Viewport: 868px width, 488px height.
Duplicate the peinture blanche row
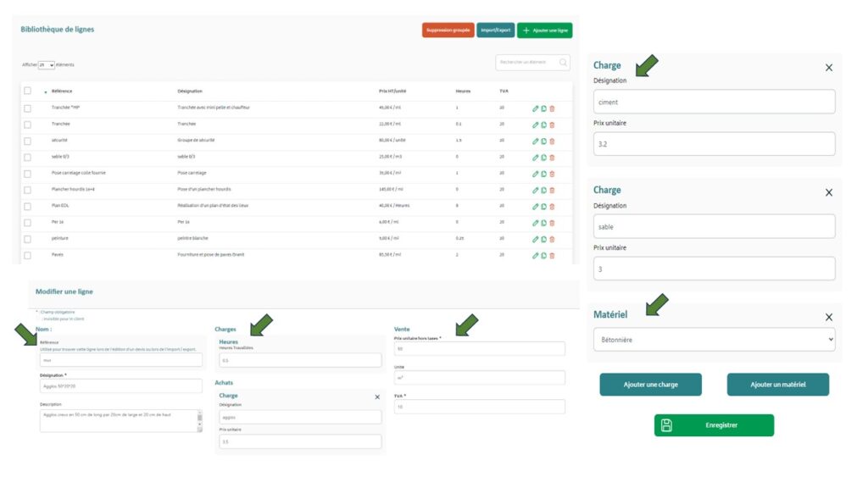click(x=543, y=239)
